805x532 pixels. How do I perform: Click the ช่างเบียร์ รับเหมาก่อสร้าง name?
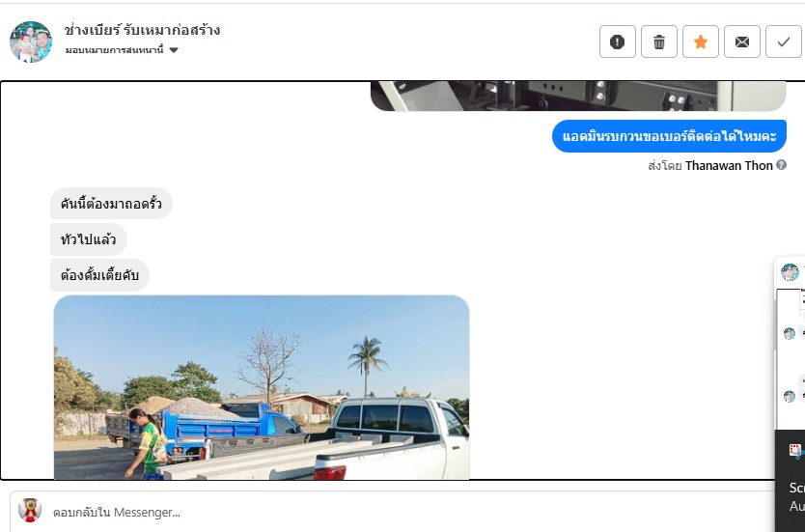[x=142, y=30]
